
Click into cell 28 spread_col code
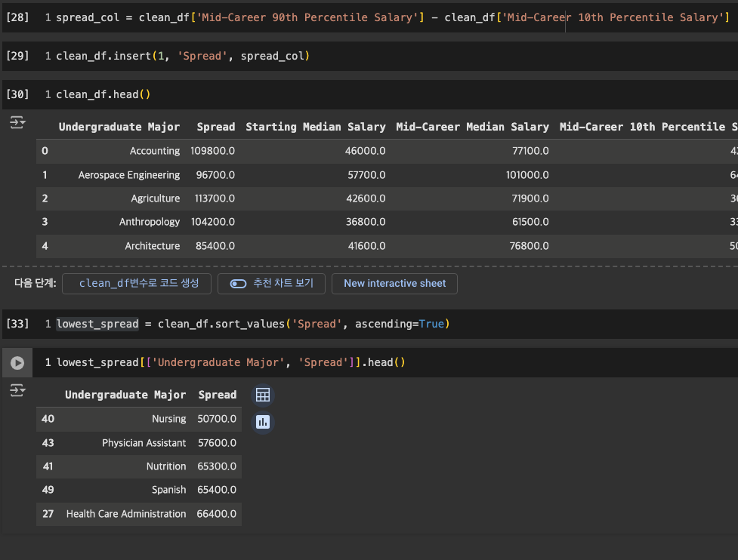[393, 17]
